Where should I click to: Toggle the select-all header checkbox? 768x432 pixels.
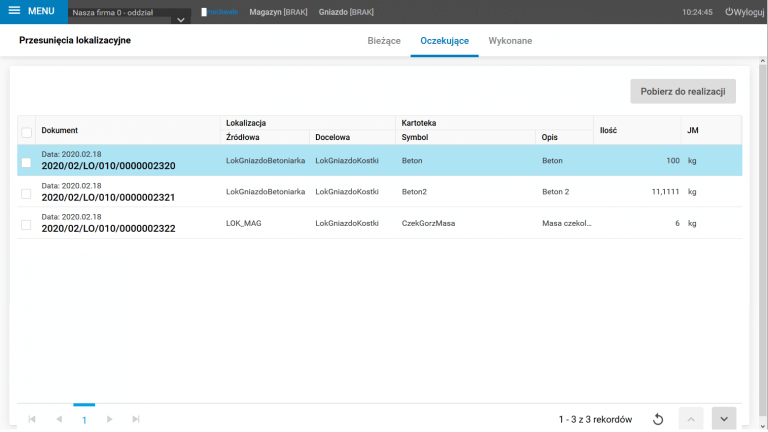27,131
